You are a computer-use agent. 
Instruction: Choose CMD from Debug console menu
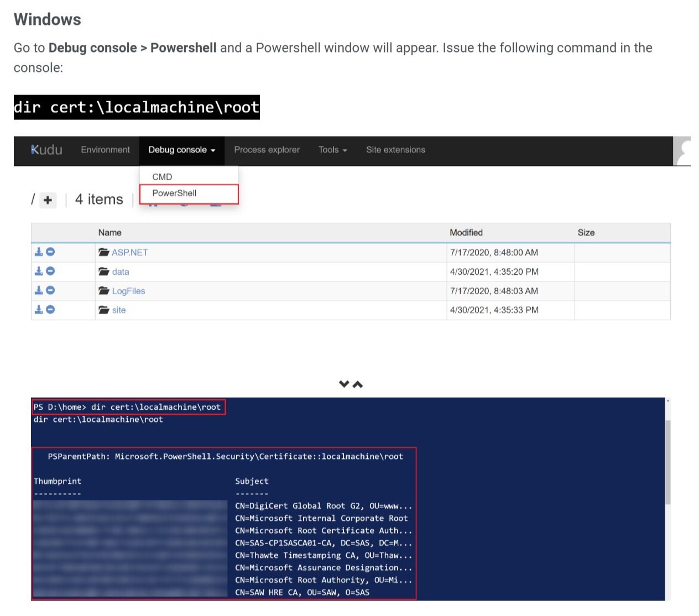[162, 177]
